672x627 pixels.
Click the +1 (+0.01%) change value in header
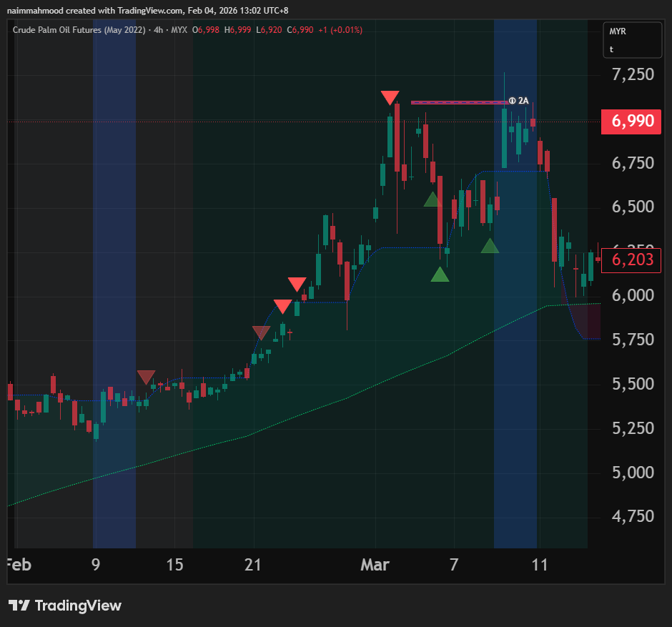tap(341, 30)
